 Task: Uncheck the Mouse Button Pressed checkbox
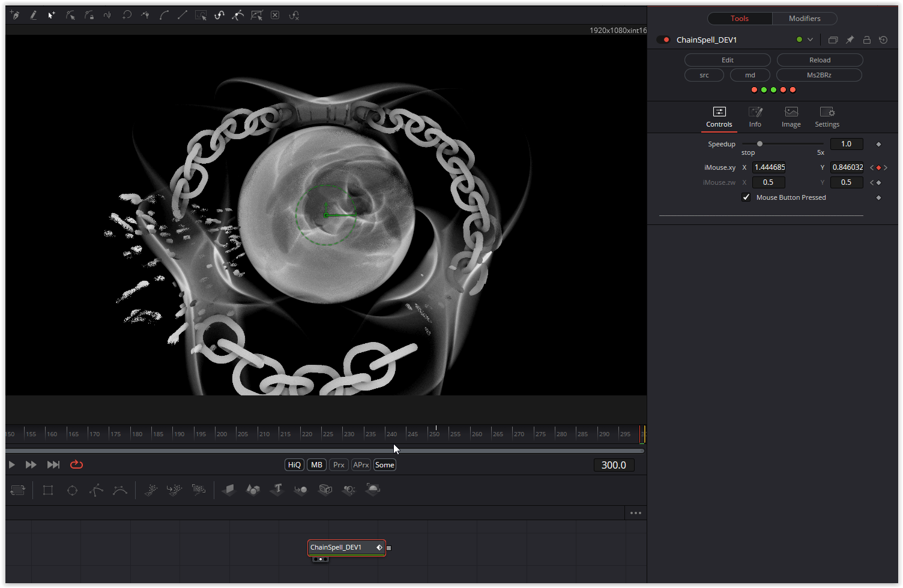[x=746, y=197]
